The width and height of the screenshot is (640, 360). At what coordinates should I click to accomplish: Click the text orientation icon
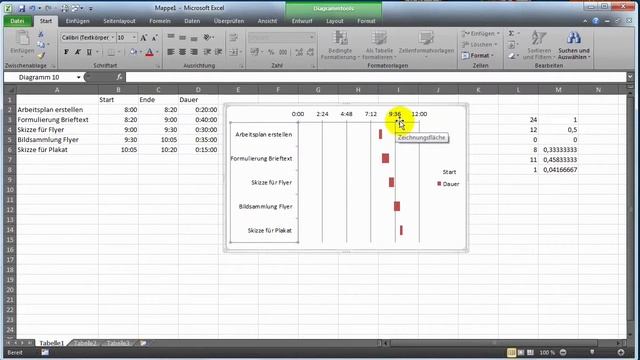click(208, 38)
